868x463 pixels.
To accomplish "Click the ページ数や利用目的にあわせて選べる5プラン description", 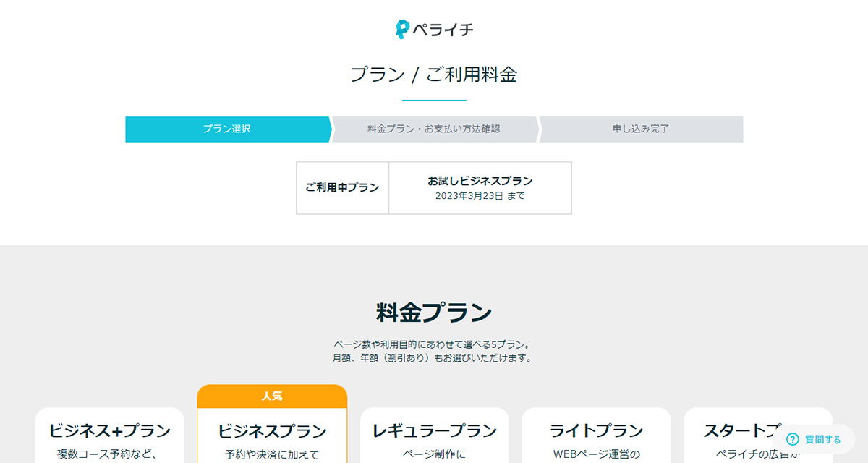I will [434, 344].
